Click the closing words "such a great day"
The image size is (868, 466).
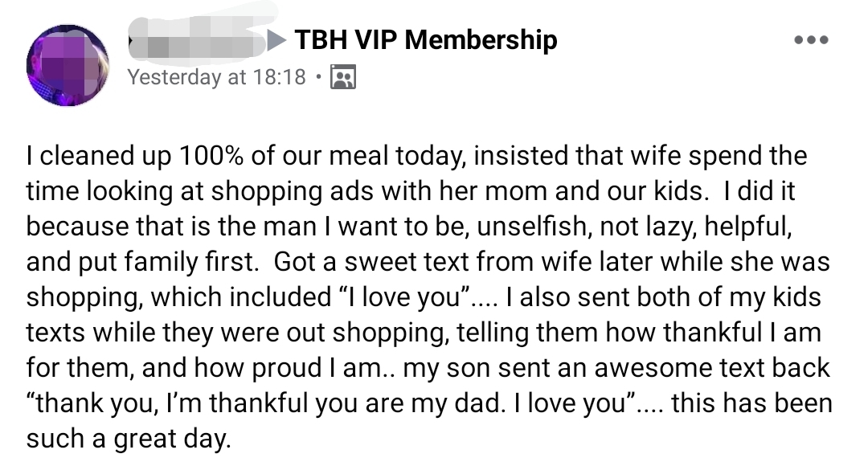[129, 438]
